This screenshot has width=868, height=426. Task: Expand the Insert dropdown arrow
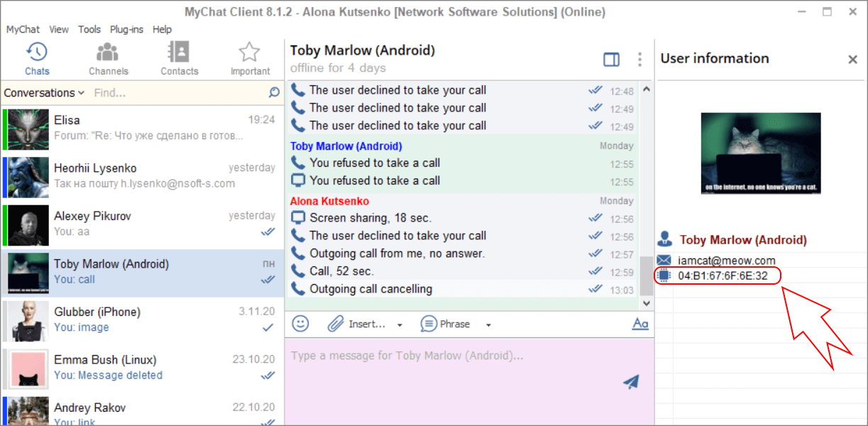[x=400, y=325]
